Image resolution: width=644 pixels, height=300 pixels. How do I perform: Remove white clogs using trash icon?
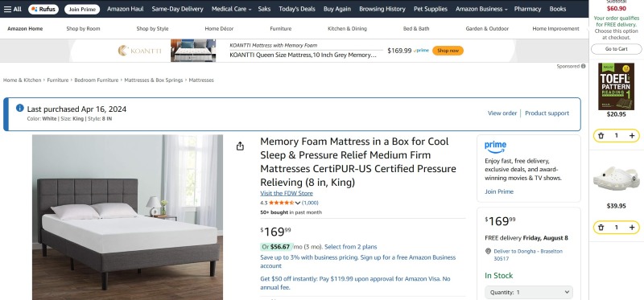[x=601, y=228]
